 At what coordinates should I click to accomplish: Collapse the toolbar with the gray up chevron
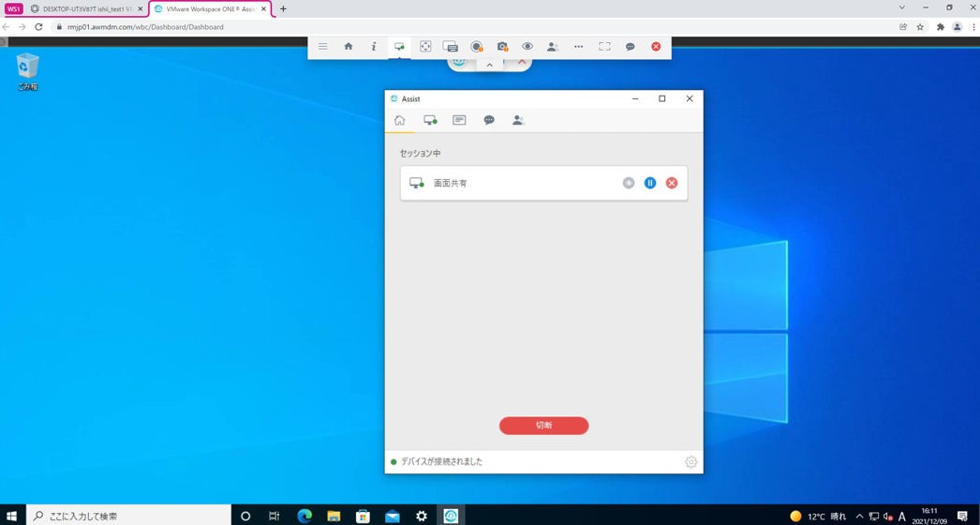click(x=490, y=65)
